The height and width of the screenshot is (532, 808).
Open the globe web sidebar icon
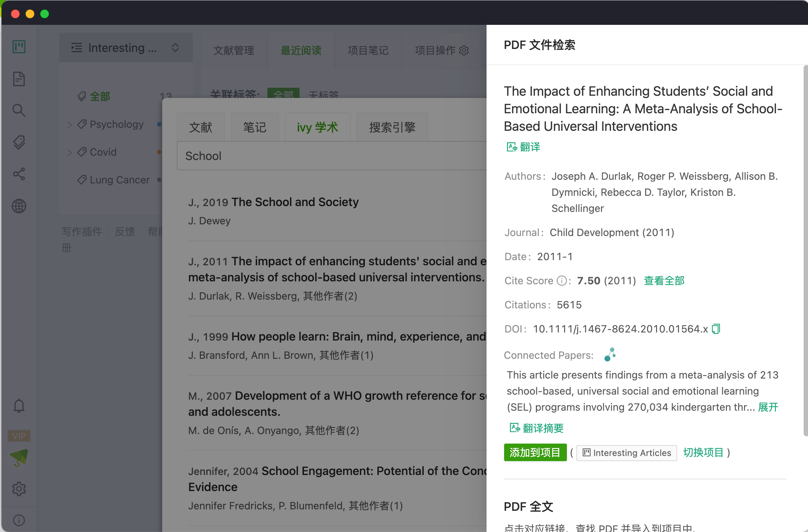[19, 206]
